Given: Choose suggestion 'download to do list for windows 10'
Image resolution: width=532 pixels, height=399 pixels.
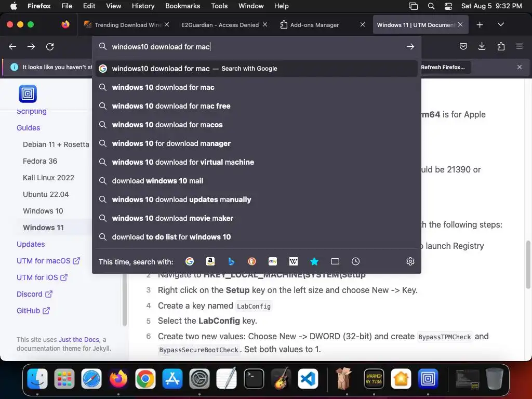Looking at the screenshot, I should (257, 237).
